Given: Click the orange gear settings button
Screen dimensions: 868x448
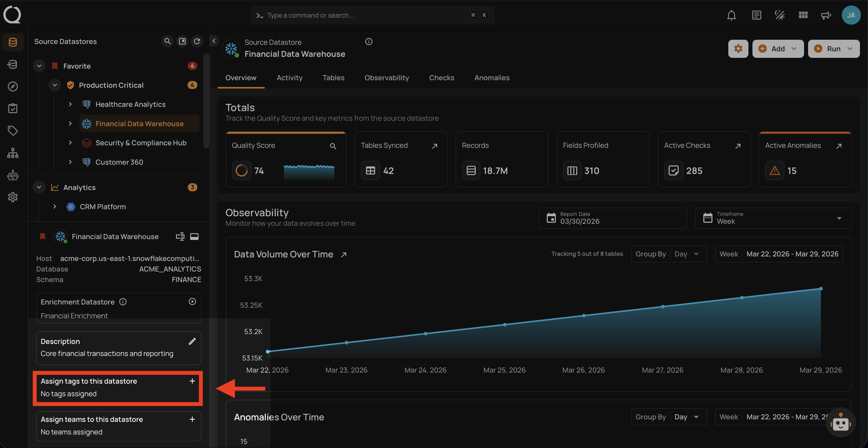Looking at the screenshot, I should pyautogui.click(x=738, y=49).
